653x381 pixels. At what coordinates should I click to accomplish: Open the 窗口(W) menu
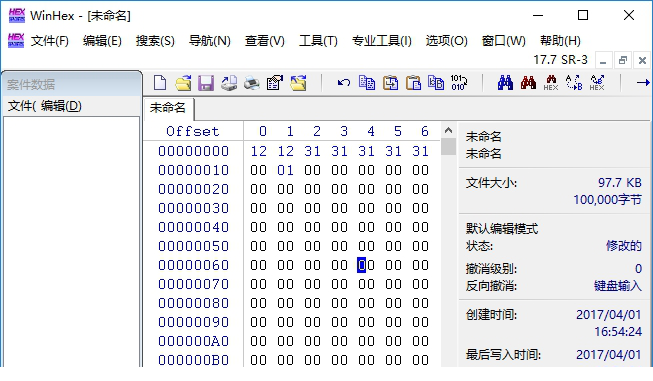click(x=503, y=41)
